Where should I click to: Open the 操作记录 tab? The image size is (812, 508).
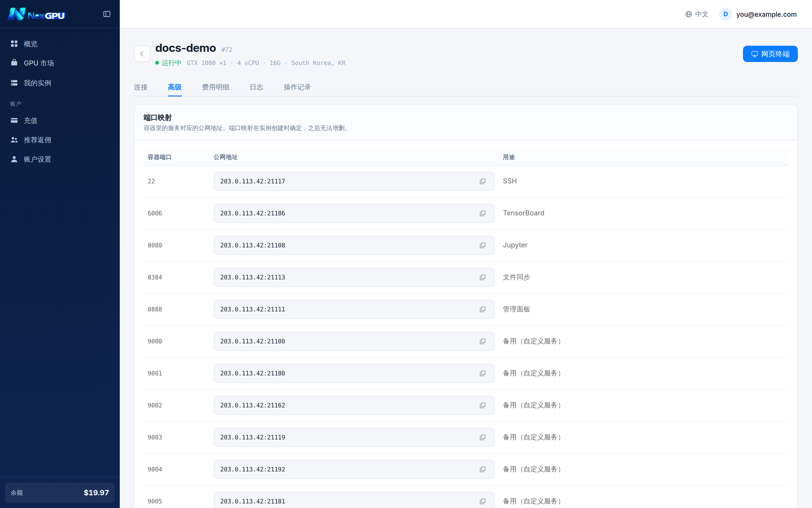click(x=297, y=87)
